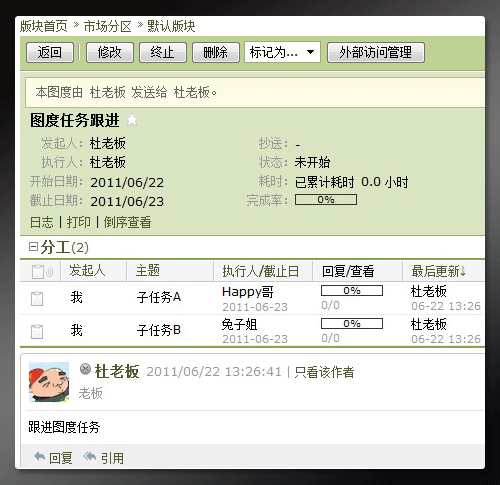Click the post timestamp 2011/06/22 13:26:41
The image size is (500, 485).
[x=214, y=372]
